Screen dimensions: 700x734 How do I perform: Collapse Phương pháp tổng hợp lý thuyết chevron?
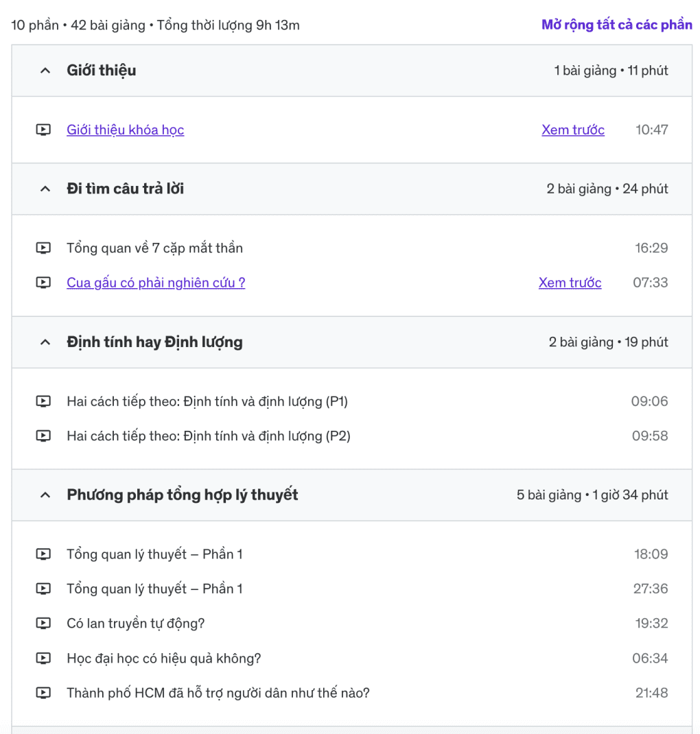(45, 495)
